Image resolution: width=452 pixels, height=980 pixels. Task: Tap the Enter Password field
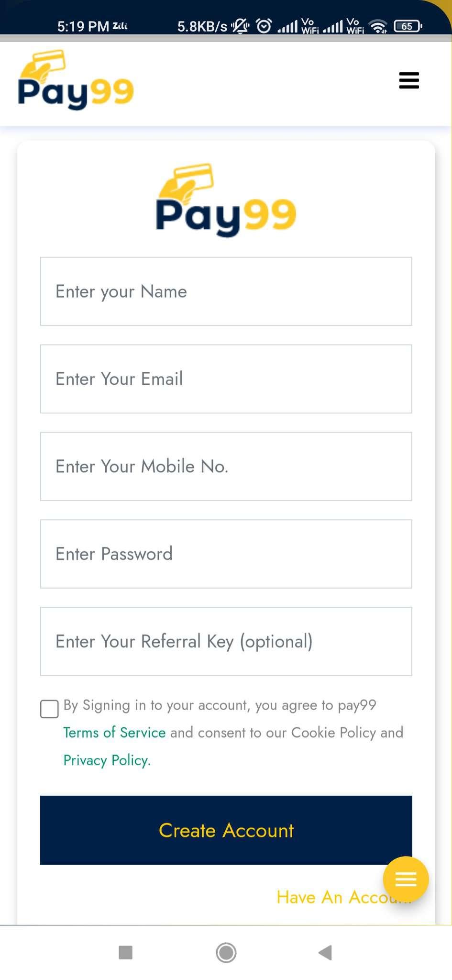226,554
